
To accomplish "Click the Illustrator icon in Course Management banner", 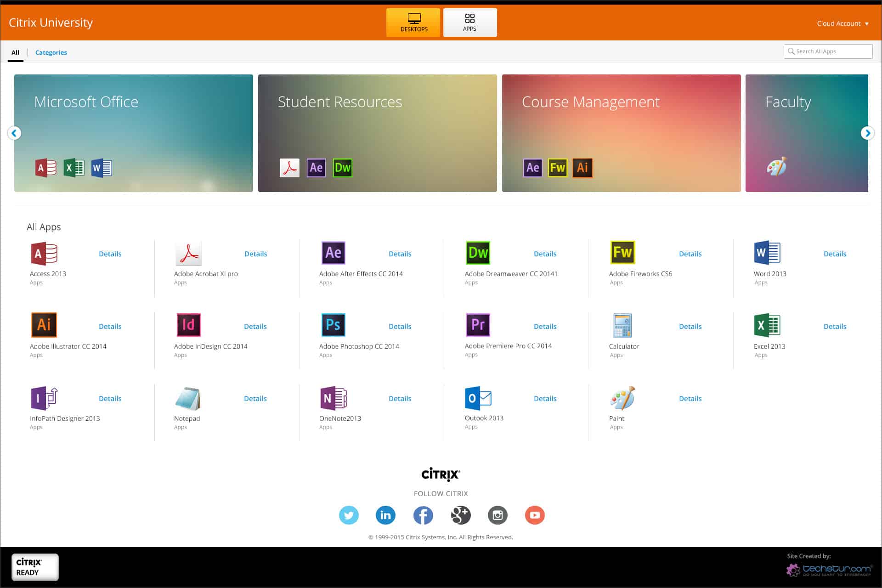I will tap(582, 168).
